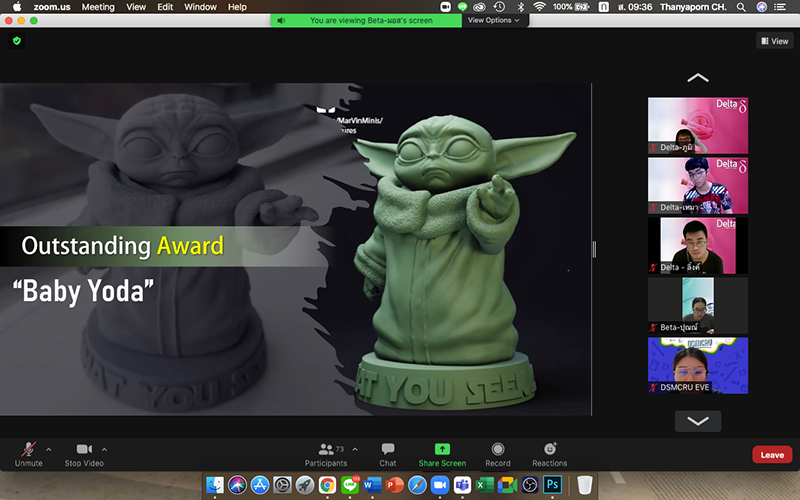Open the Meeting menu
The width and height of the screenshot is (800, 500).
98,7
